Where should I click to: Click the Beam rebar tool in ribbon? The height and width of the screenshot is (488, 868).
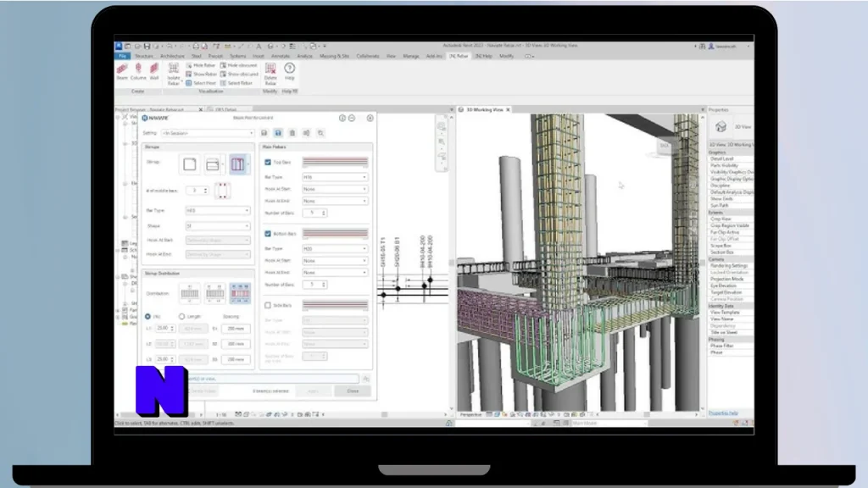[122, 71]
